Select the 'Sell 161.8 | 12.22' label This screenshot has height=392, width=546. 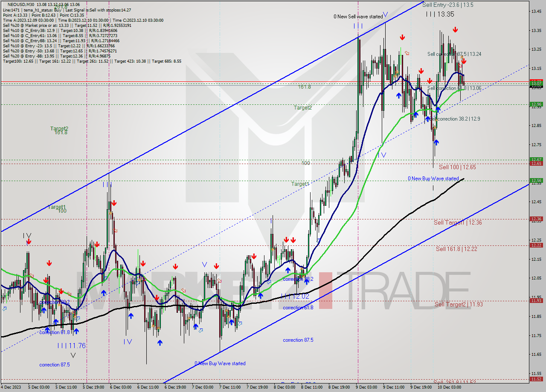[x=456, y=249]
